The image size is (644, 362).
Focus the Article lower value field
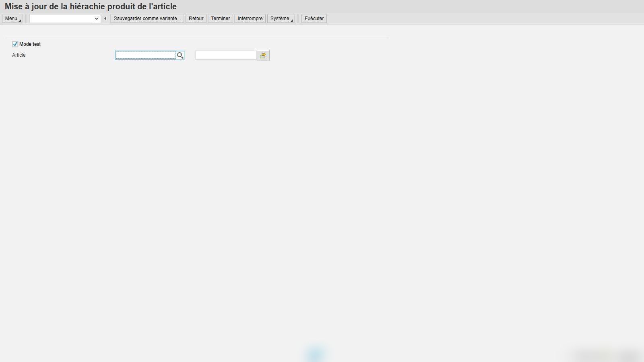(146, 56)
